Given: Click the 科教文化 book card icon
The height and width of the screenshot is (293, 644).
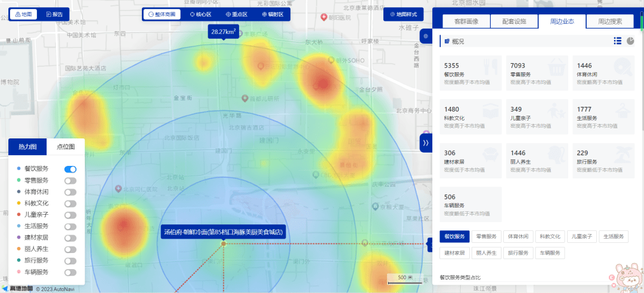Looking at the screenshot, I should tap(491, 112).
